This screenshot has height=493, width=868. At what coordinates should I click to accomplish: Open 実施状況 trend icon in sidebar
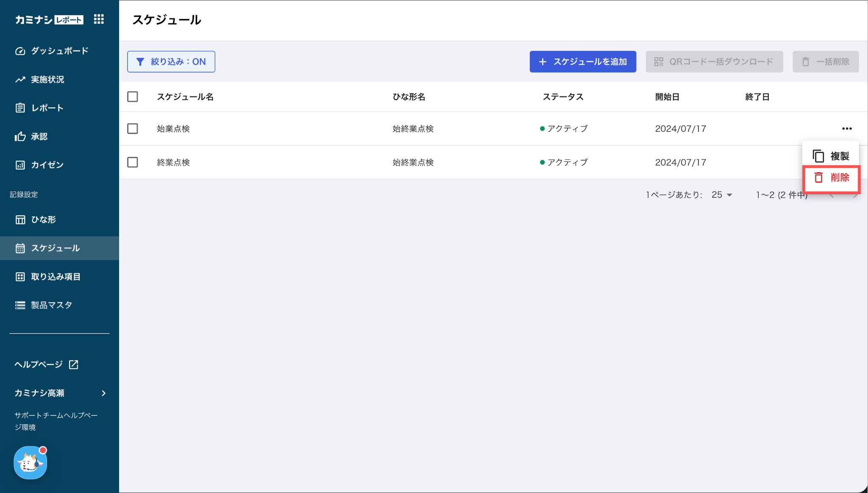point(20,79)
